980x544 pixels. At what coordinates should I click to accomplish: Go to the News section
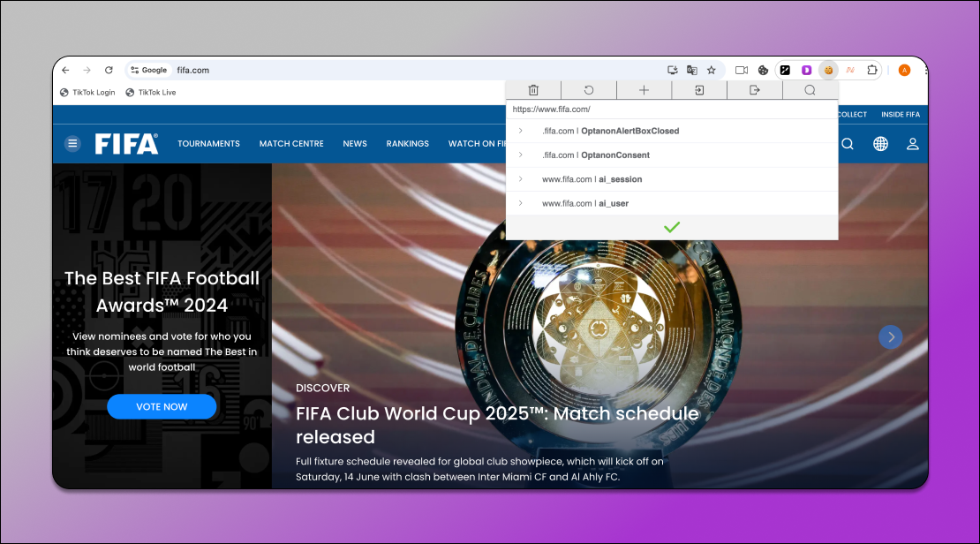coord(355,144)
